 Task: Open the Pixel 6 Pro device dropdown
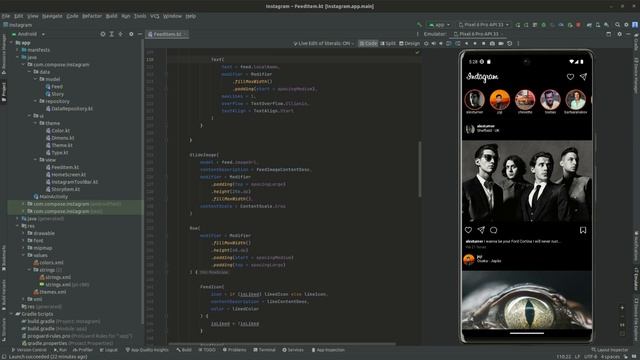coord(484,25)
